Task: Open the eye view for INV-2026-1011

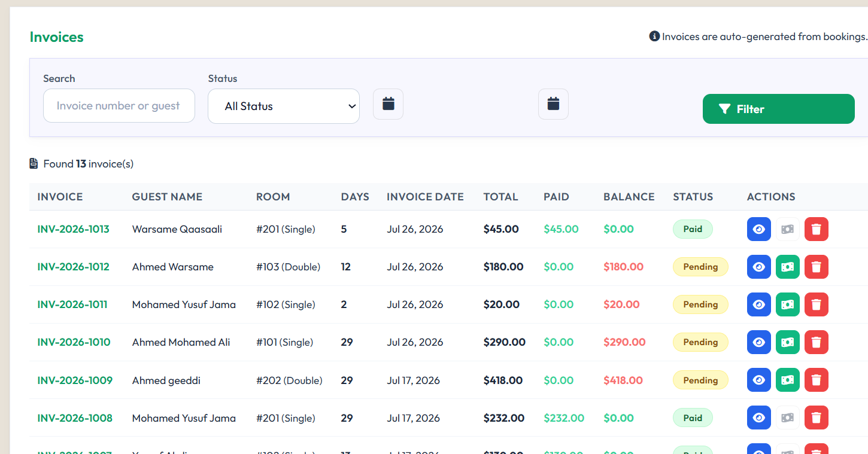Action: click(x=759, y=304)
